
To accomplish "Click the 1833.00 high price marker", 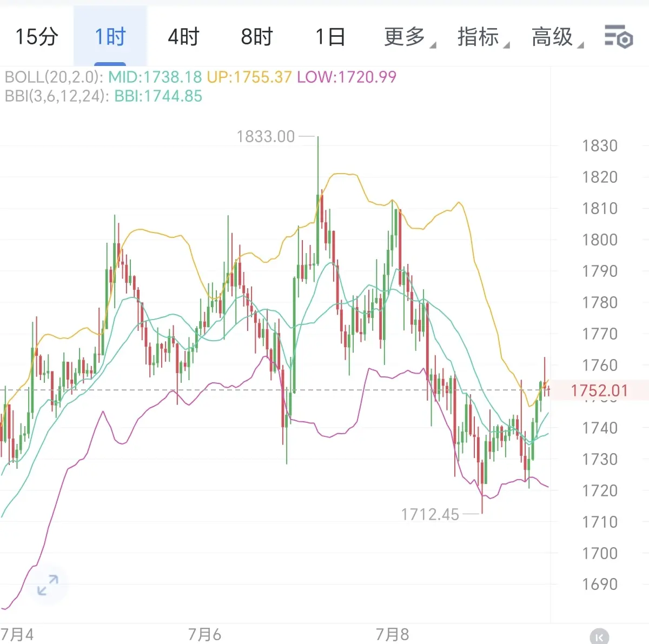I will coord(266,136).
